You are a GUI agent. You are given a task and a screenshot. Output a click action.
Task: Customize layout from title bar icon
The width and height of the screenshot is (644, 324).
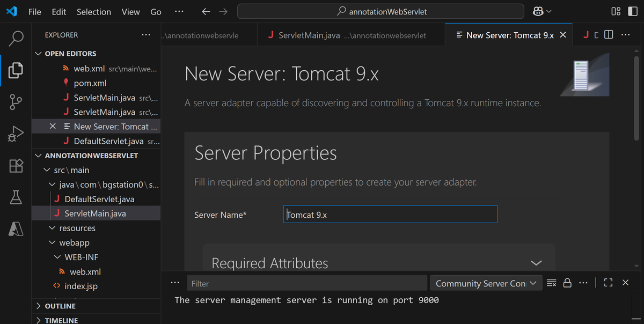[616, 11]
